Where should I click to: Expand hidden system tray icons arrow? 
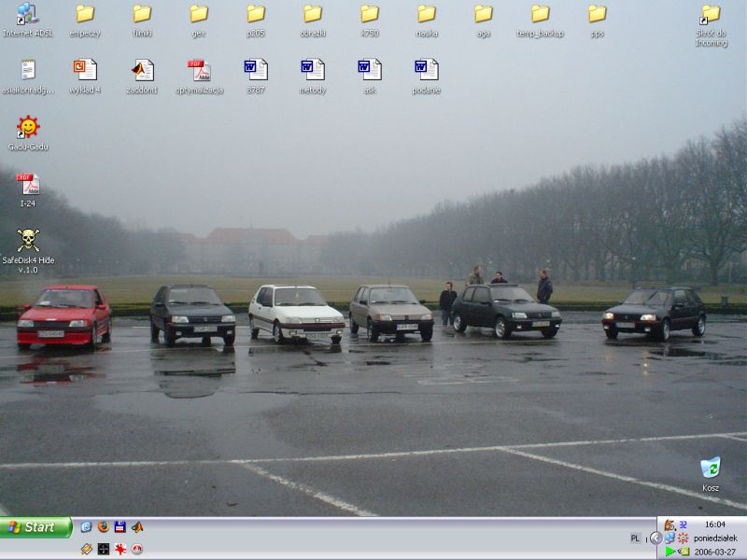(655, 539)
